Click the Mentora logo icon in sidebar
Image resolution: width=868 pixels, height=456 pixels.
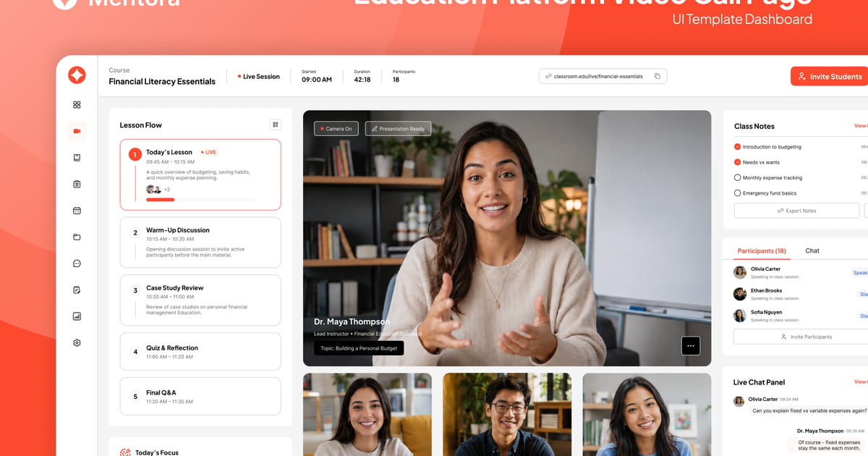tap(77, 75)
